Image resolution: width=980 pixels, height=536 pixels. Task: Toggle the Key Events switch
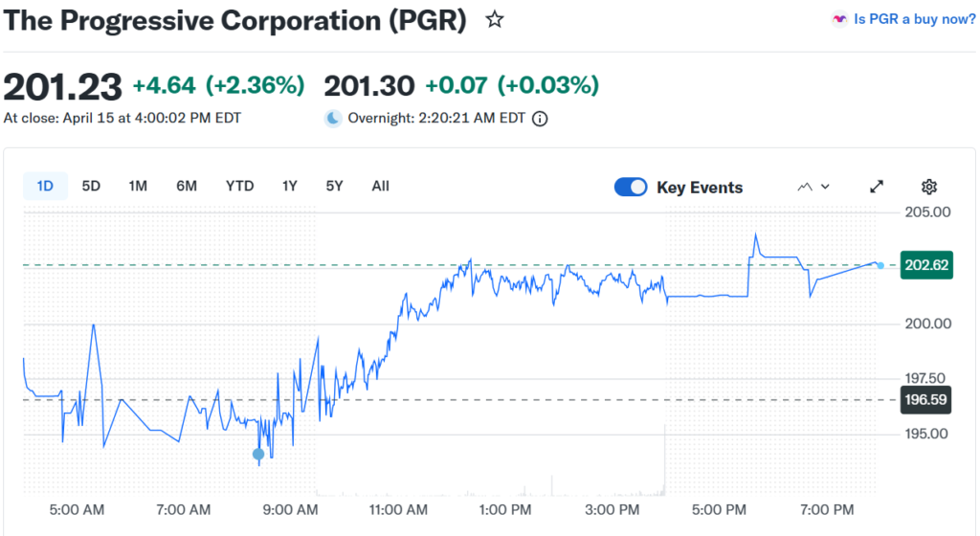[631, 187]
